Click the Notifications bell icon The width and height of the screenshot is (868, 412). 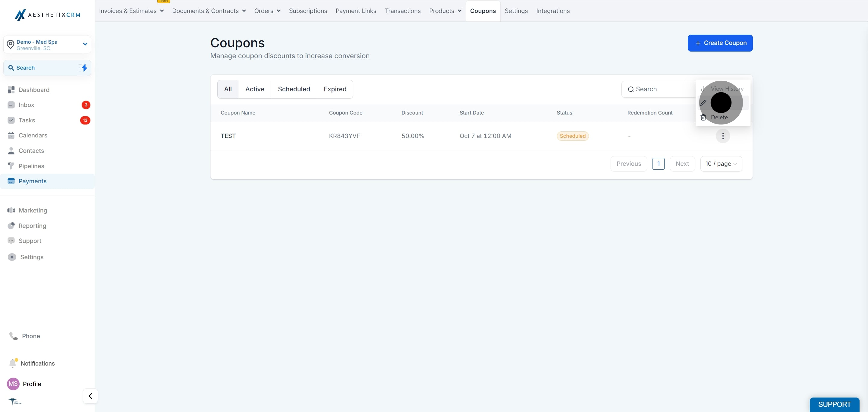[x=13, y=363]
